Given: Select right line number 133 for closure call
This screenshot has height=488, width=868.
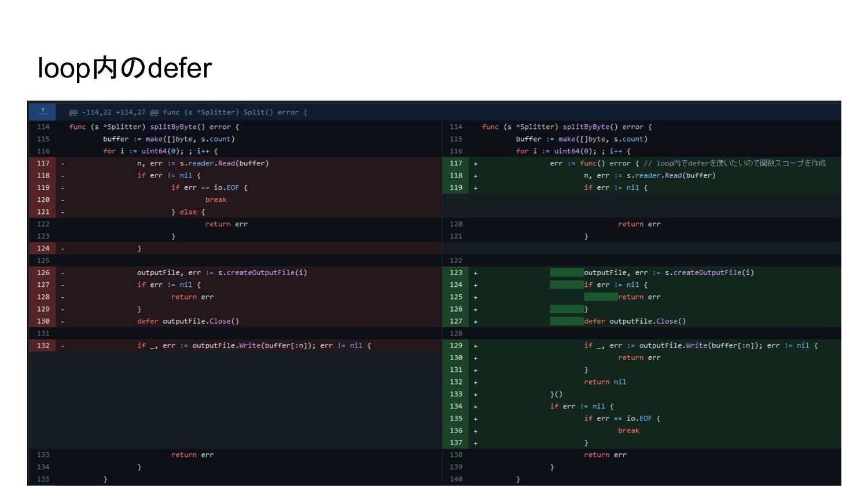Looking at the screenshot, I should coord(456,394).
